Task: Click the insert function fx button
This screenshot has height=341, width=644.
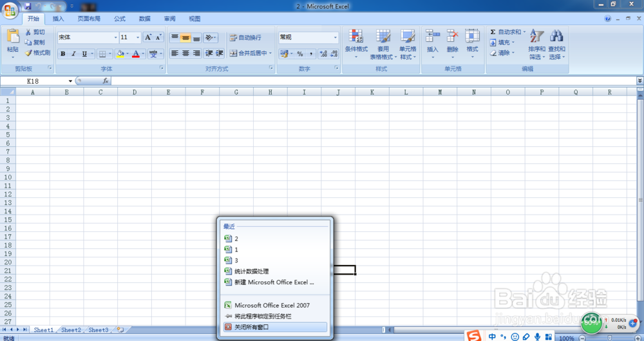Action: 106,81
